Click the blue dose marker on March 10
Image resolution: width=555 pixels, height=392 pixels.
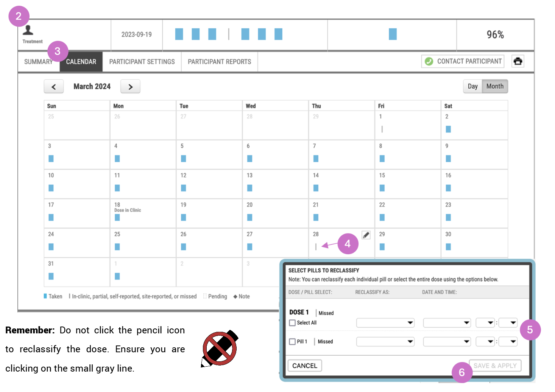pyautogui.click(x=51, y=188)
